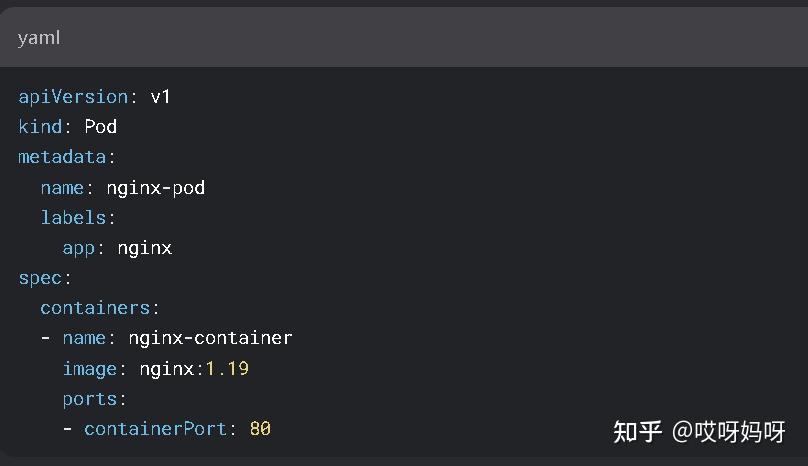Click the containers key

click(95, 308)
